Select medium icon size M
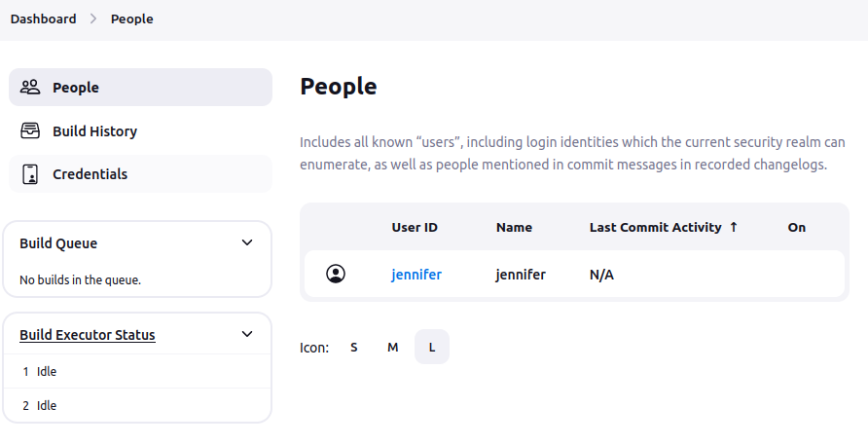 point(392,347)
